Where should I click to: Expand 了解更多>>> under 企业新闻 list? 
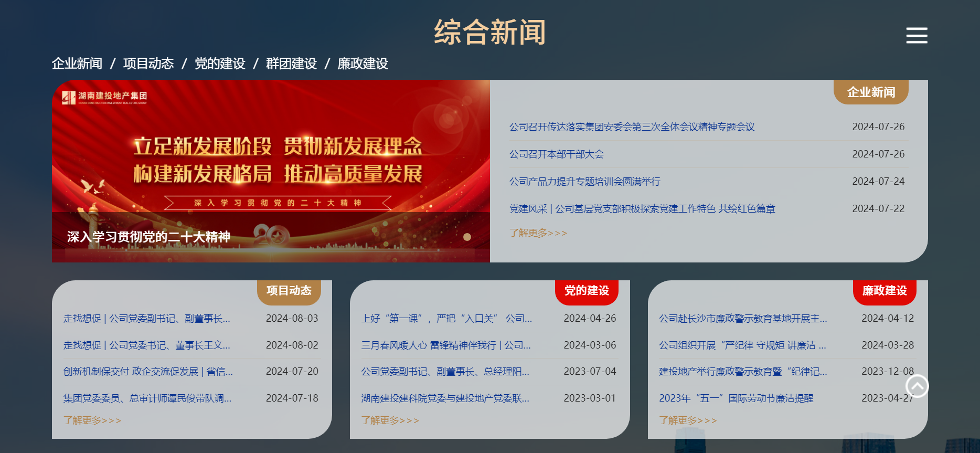(538, 233)
